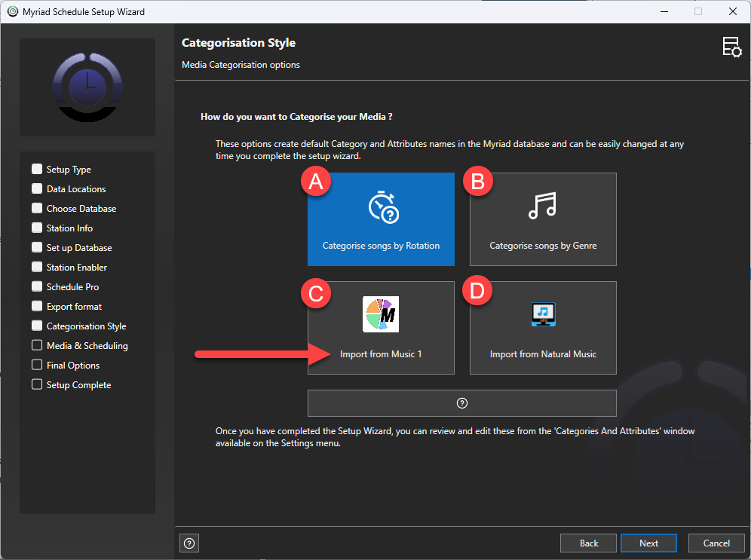Viewport: 751px width, 560px height.
Task: Click Setup Type label in sidebar
Action: click(69, 170)
